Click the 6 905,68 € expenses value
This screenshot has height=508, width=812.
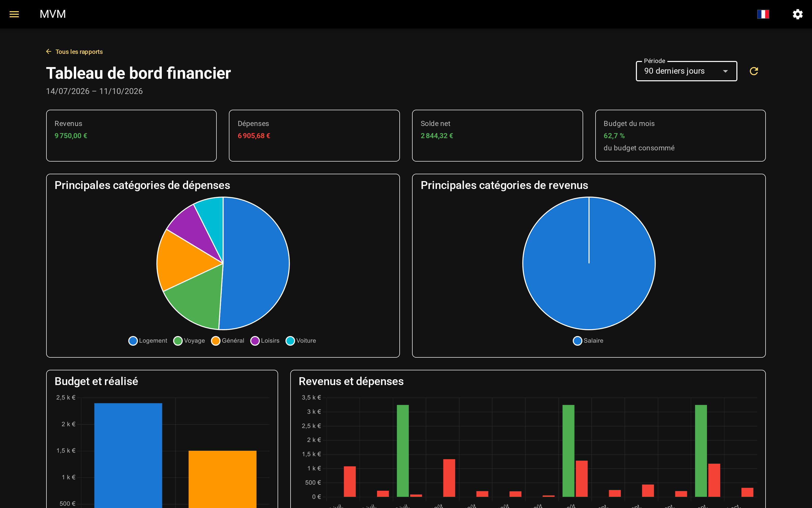tap(254, 136)
